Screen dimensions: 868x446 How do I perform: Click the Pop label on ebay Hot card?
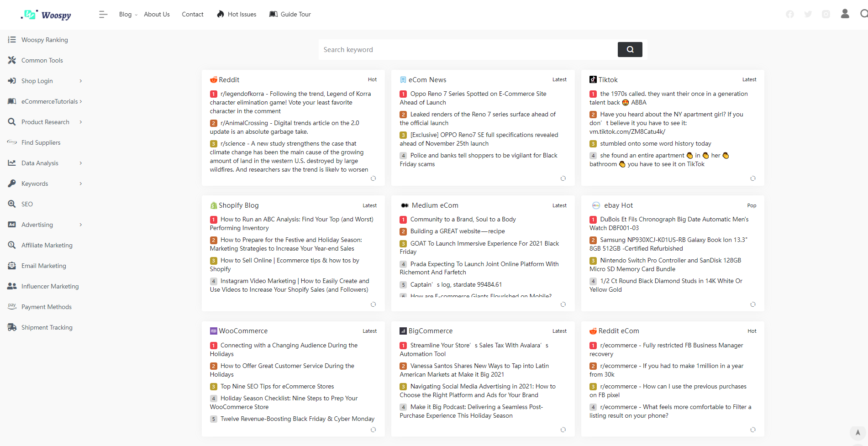(x=752, y=205)
